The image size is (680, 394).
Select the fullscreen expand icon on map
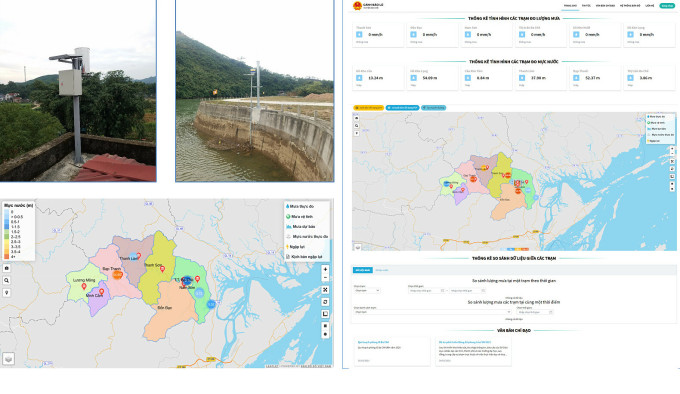point(325,290)
